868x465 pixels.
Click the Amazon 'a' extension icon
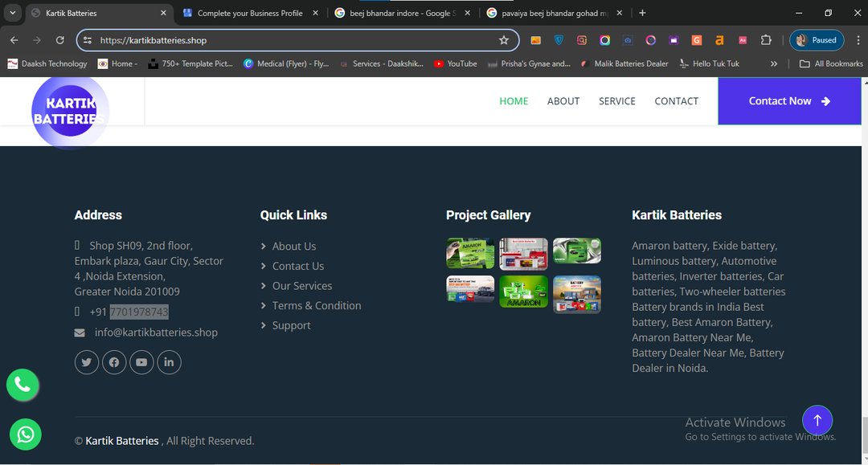tap(719, 40)
